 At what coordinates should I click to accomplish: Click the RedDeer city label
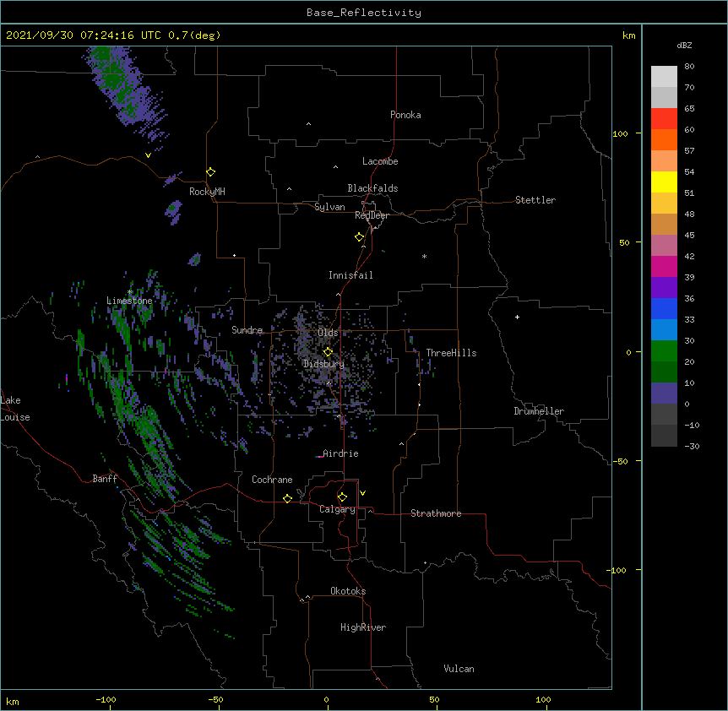tap(372, 215)
